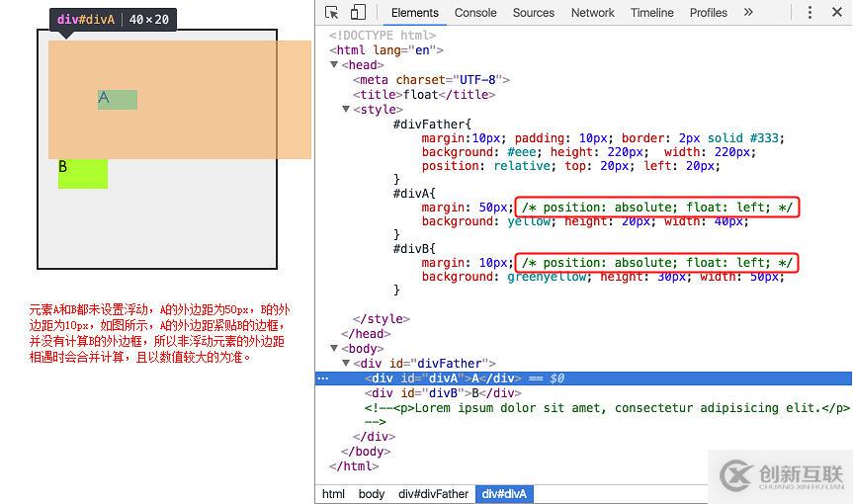853x504 pixels.
Task: Select the closing </style> tag
Action: 381,319
